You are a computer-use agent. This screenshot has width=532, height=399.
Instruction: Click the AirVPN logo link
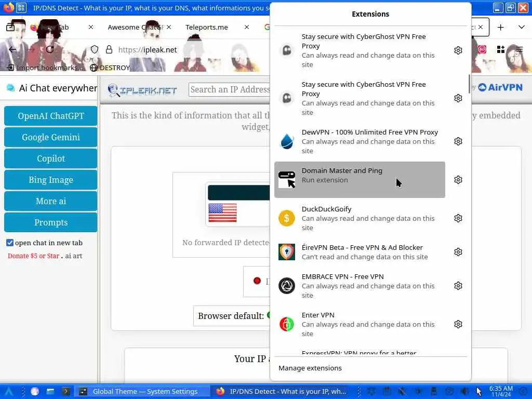(500, 87)
